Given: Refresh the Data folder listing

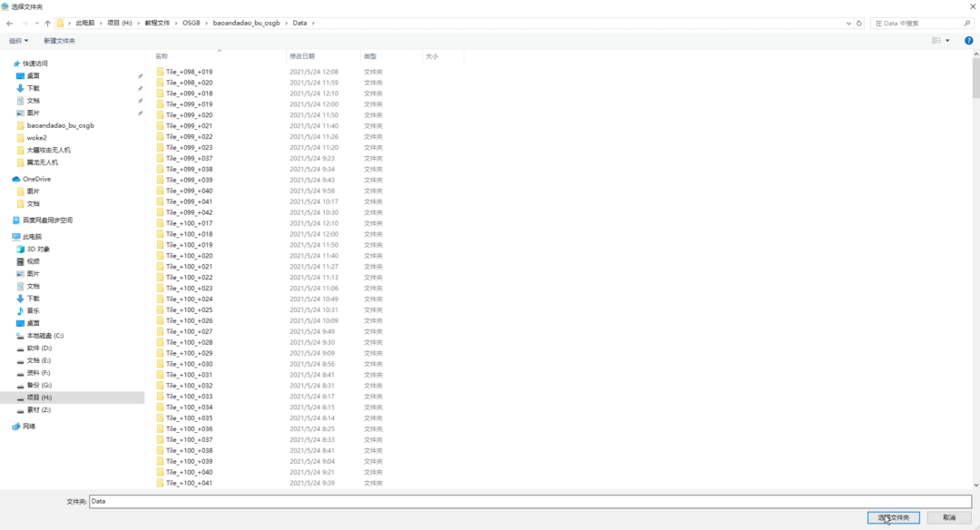Looking at the screenshot, I should (859, 23).
